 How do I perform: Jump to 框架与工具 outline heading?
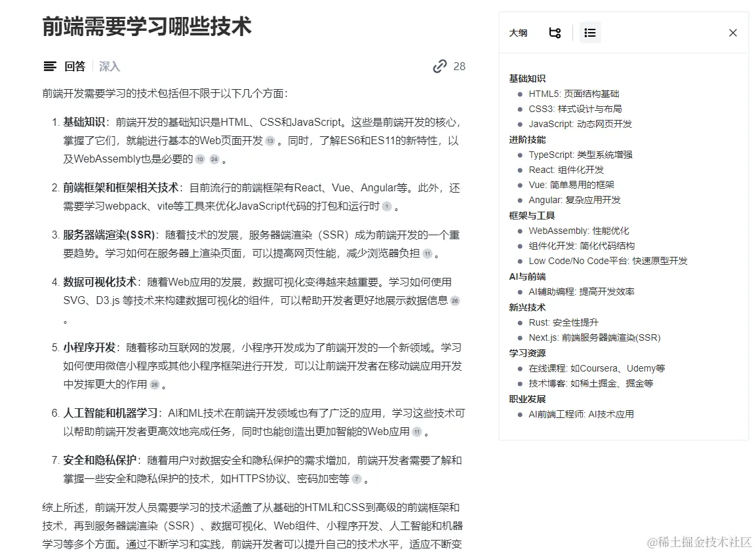click(x=532, y=216)
